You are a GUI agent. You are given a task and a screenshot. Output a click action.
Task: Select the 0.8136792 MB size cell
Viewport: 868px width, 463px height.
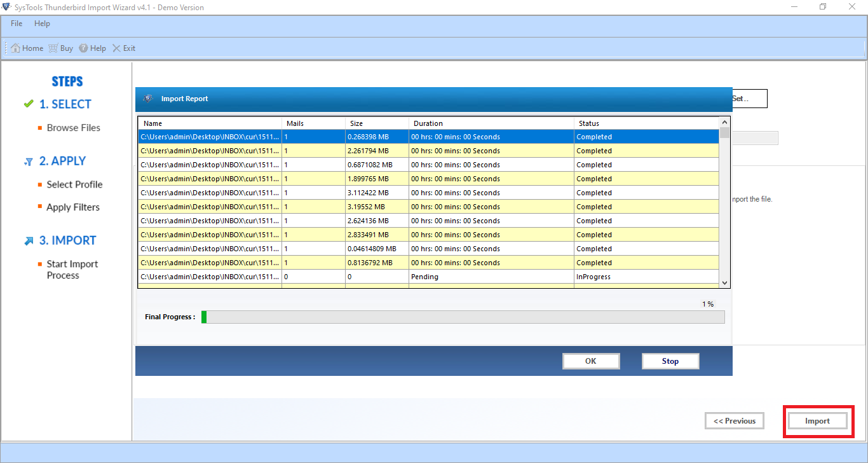[377, 263]
